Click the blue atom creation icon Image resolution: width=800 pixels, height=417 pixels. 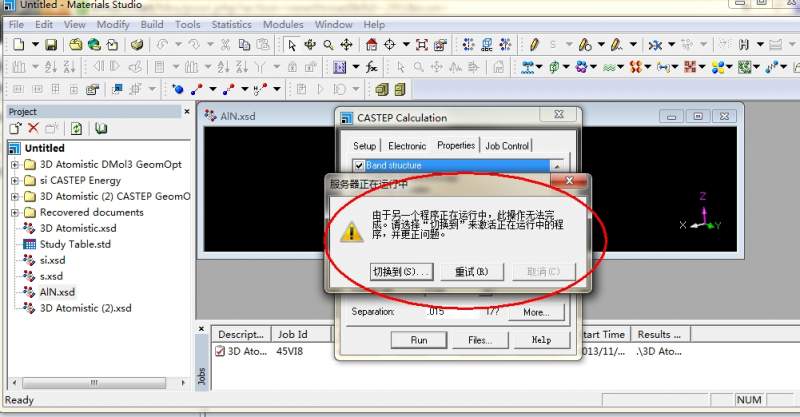[x=178, y=89]
